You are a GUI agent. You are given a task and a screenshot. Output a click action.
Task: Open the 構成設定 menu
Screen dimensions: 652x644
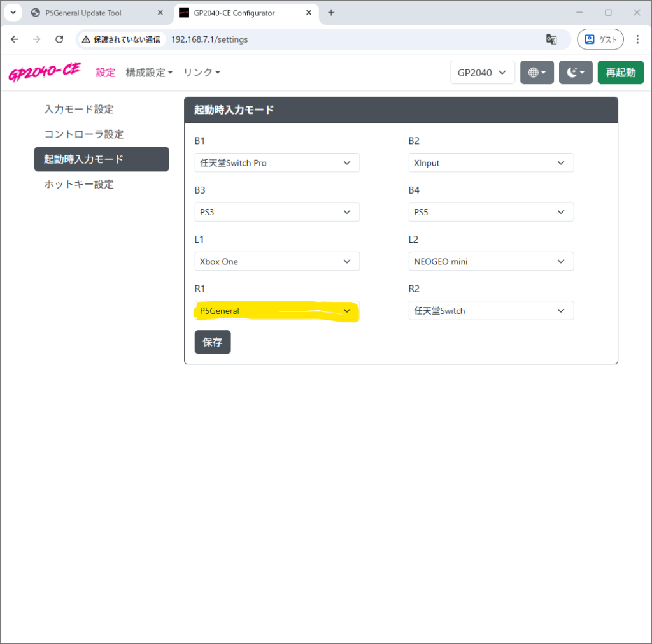pyautogui.click(x=149, y=73)
